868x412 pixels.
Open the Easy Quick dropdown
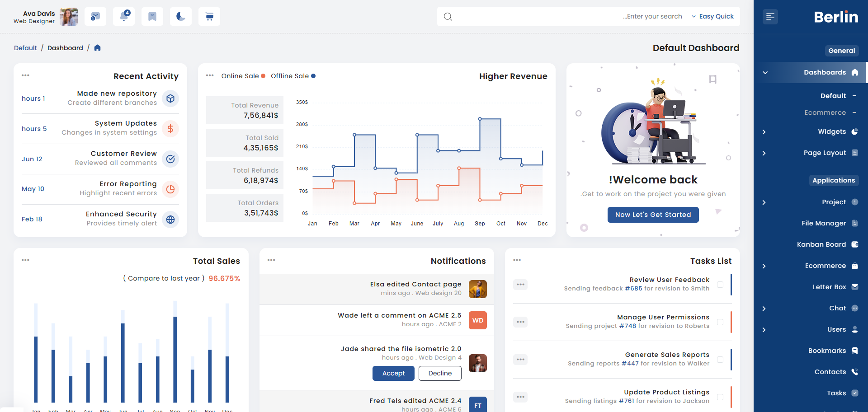click(x=713, y=17)
